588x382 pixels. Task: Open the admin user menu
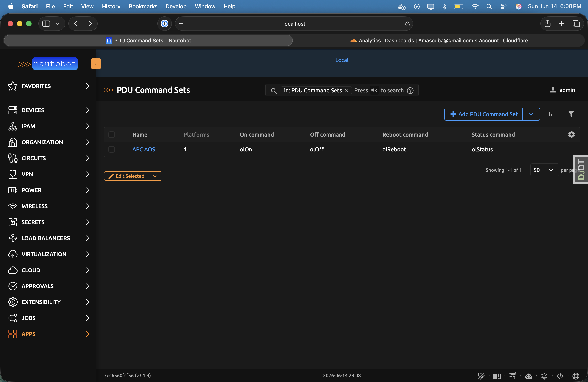pos(562,90)
